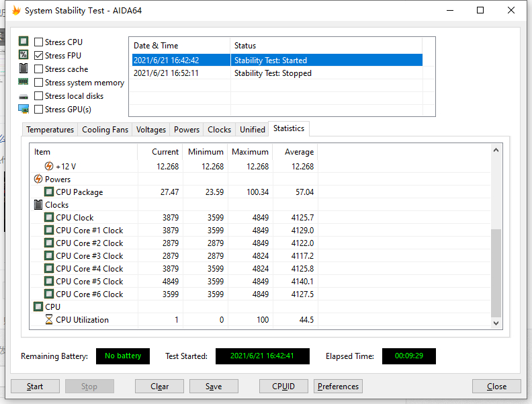Screen dimensions: 532x404
Task: Click the Item column header
Action: point(83,152)
